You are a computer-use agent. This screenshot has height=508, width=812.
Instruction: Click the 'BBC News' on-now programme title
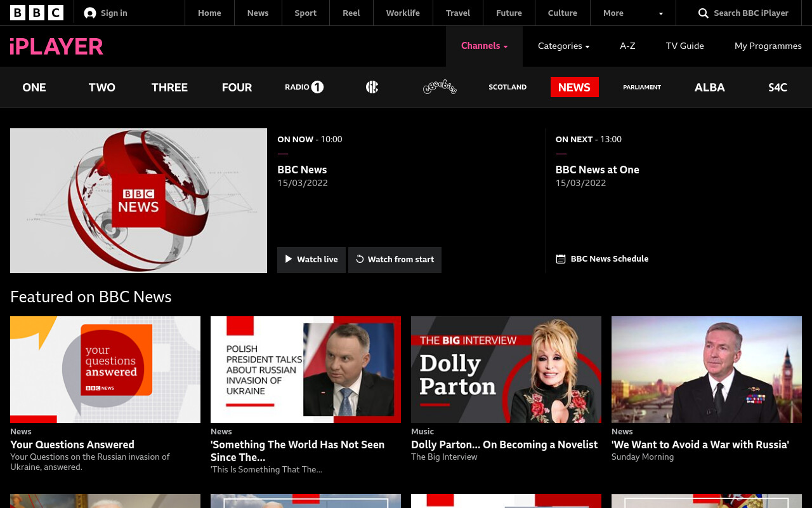(302, 170)
